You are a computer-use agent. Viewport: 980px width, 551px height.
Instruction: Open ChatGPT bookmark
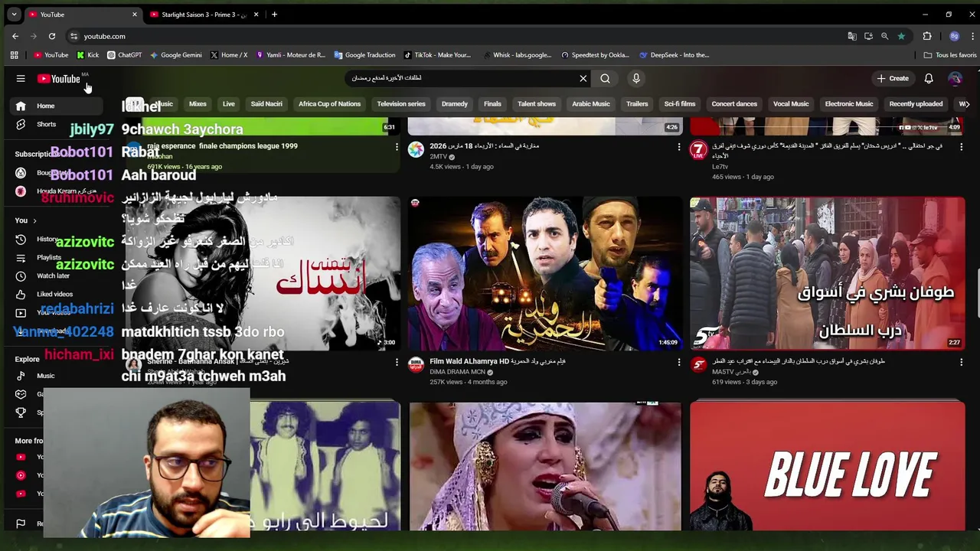point(125,55)
